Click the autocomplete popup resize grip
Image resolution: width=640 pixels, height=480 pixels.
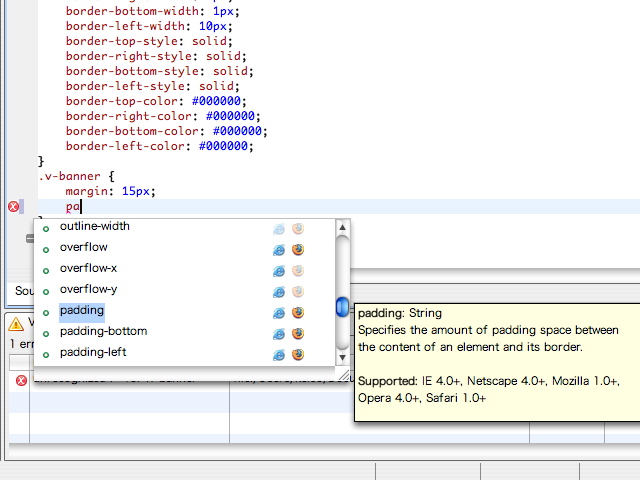click(343, 375)
